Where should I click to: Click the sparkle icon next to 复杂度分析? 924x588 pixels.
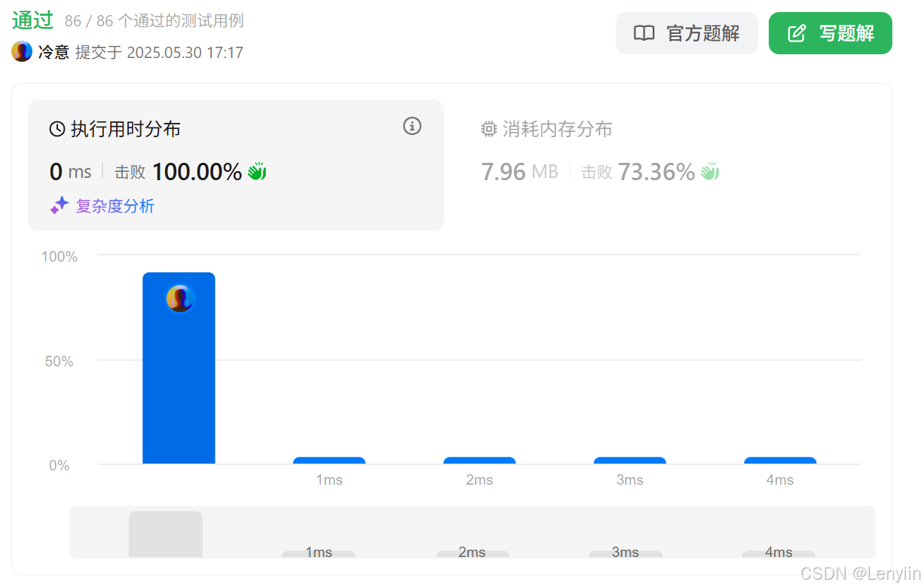tap(60, 206)
